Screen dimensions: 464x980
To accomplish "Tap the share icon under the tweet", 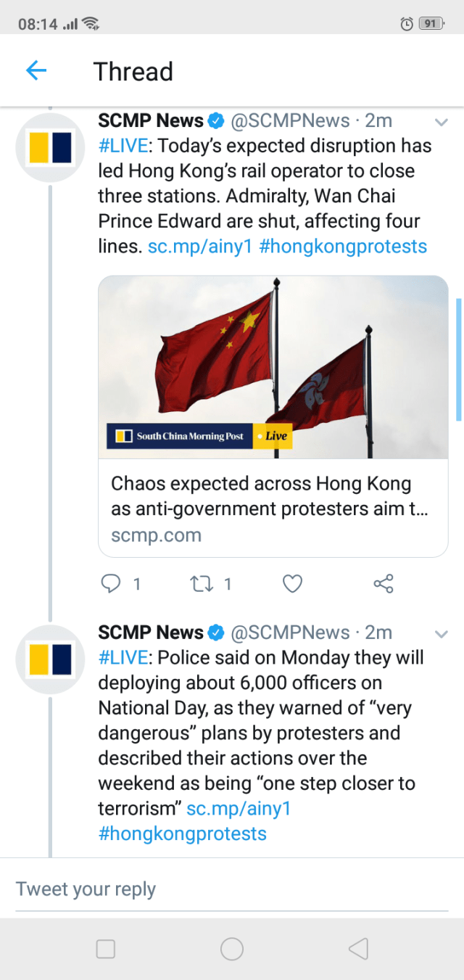I will 383,584.
